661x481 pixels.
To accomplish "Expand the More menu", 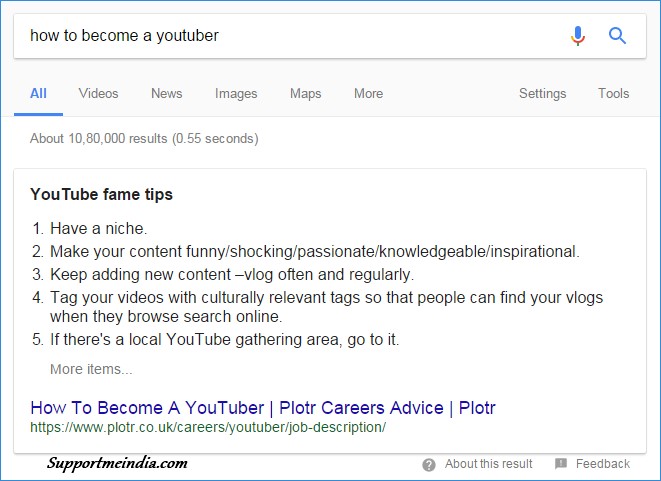I will (368, 93).
